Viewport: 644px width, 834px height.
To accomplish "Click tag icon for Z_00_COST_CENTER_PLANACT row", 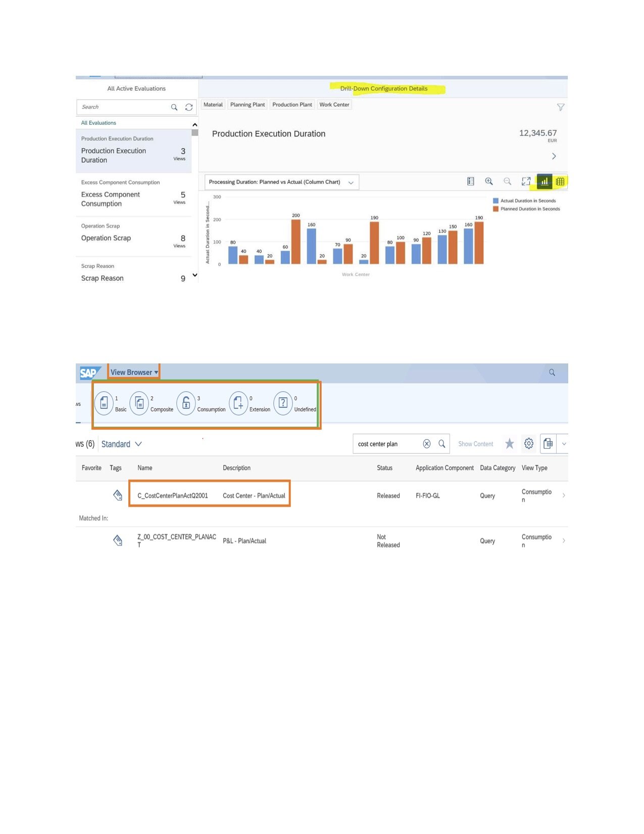I will pos(118,541).
